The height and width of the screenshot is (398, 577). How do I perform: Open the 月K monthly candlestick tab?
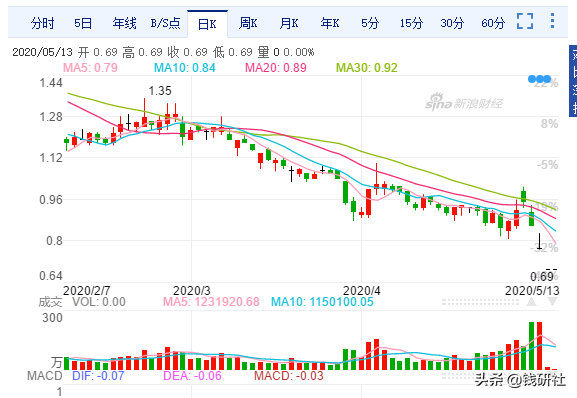click(288, 24)
